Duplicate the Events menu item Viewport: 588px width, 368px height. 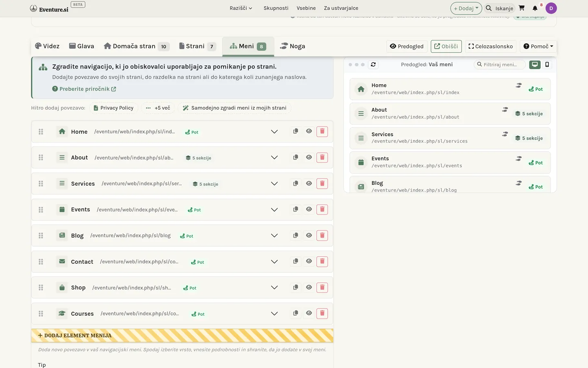point(296,209)
